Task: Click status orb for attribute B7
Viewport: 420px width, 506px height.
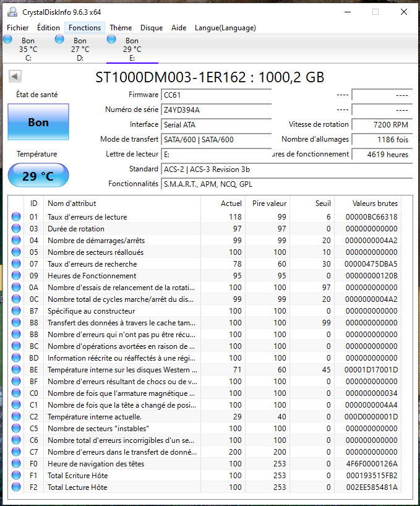Action: [16, 311]
